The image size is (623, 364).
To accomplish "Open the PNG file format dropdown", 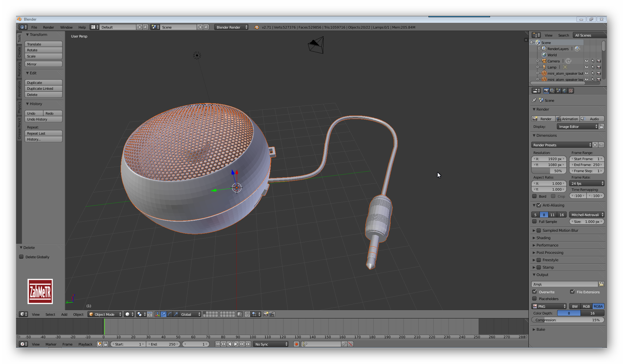I will (549, 306).
